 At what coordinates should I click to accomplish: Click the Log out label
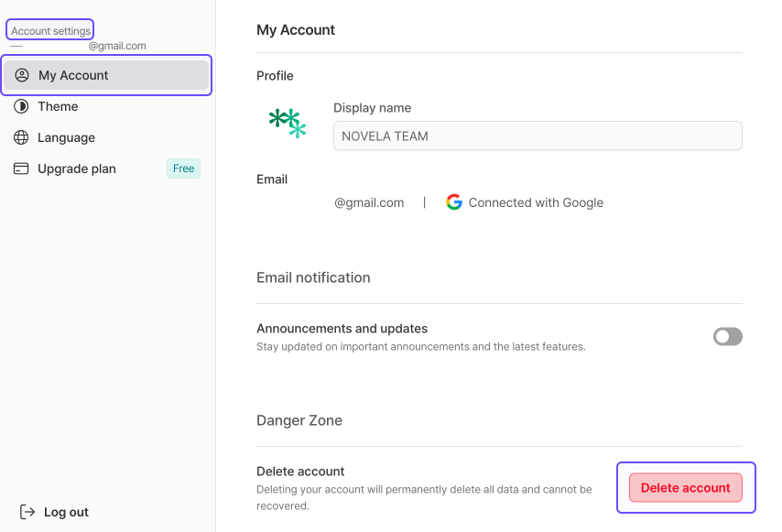click(66, 512)
